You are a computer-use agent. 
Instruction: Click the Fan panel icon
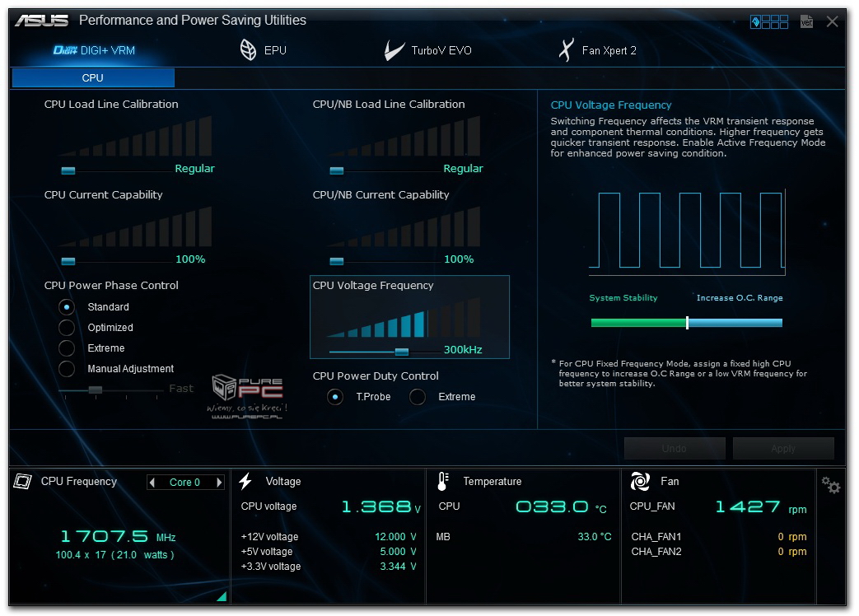[640, 481]
